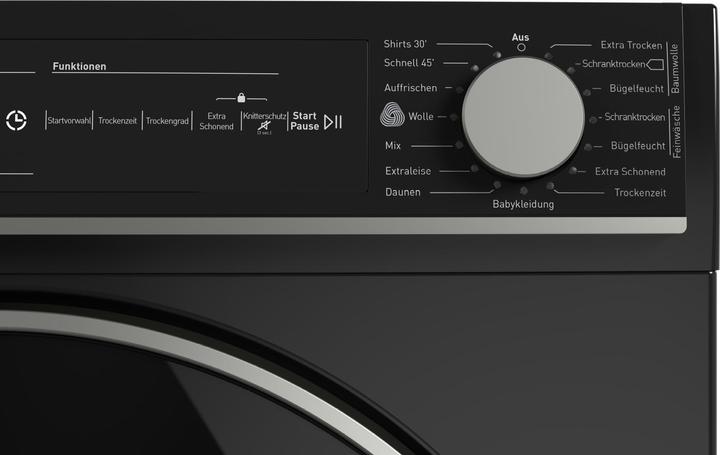This screenshot has width=720, height=455.
Task: Select the Extra Trocken program
Action: tap(631, 45)
